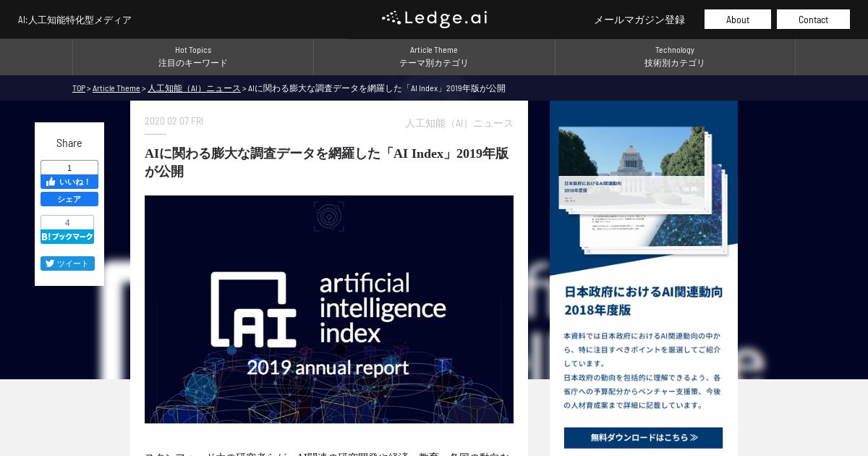The height and width of the screenshot is (456, 868).
Task: Click the Facebook いいね! like button
Action: (x=69, y=182)
